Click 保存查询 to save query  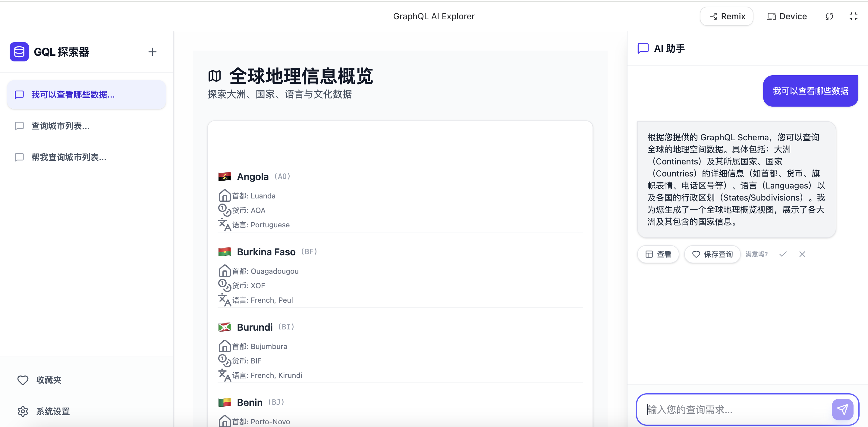[712, 254]
